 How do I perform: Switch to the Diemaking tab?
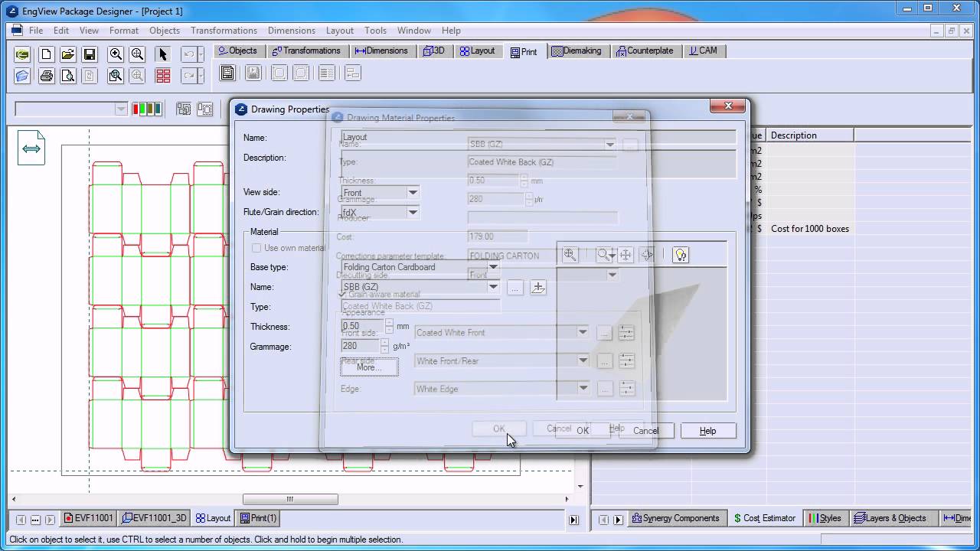tap(577, 51)
